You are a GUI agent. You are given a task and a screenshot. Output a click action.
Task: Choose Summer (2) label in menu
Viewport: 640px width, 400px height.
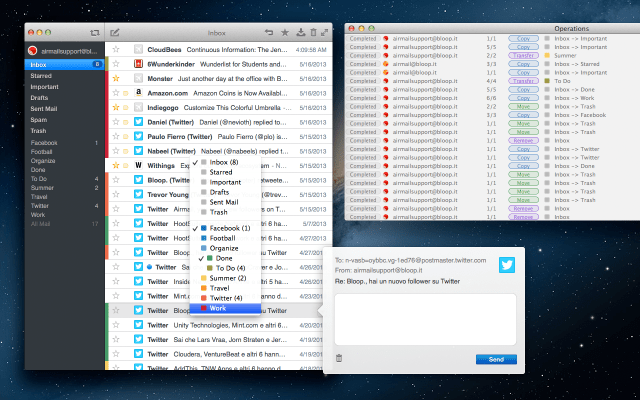[225, 278]
